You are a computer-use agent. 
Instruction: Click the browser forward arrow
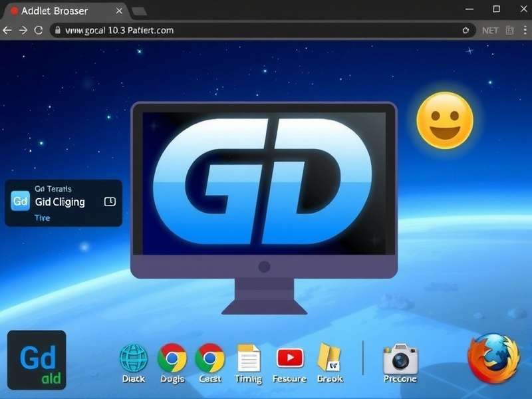coord(23,30)
